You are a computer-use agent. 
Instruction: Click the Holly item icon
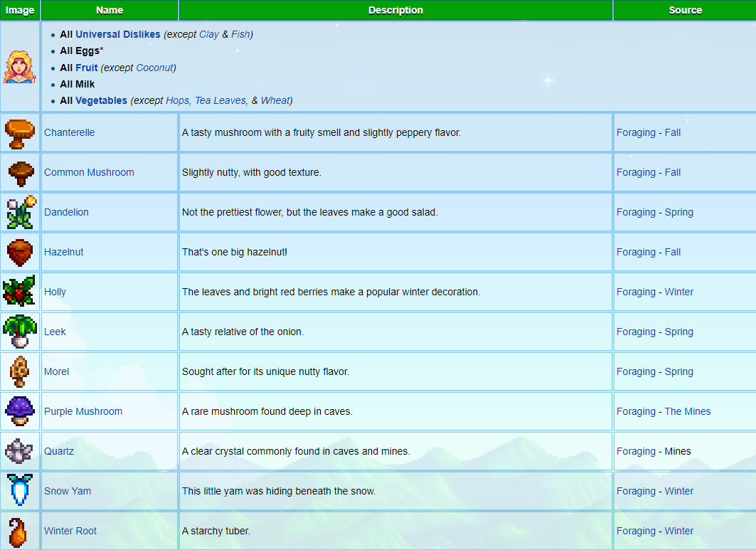19,291
